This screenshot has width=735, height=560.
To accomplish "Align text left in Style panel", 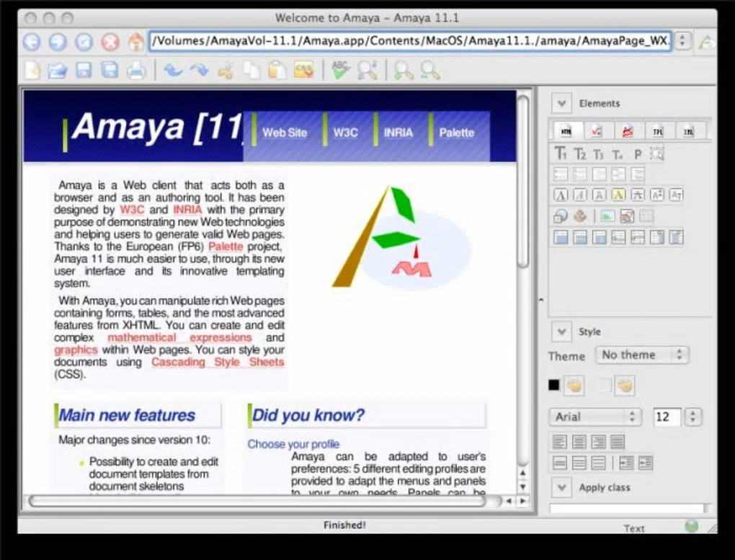I will pos(560,442).
